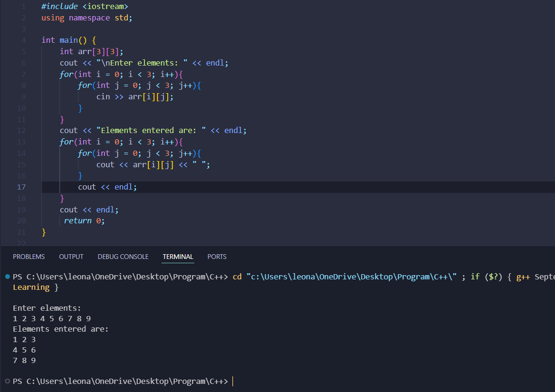Click 'cout << arr[i][j] << " ";' statement
The image size is (555, 392).
[153, 164]
